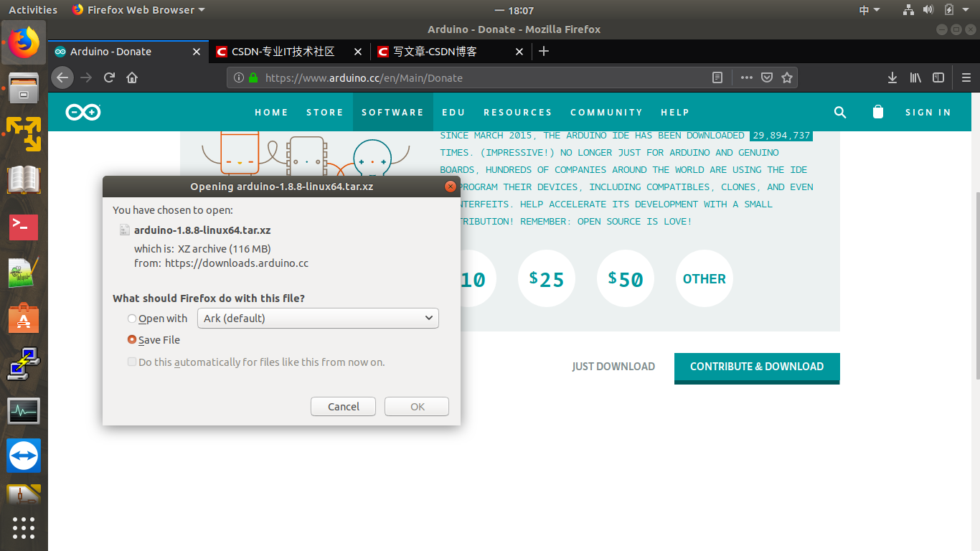Switch to the '写文章-CSDN博客' tab
This screenshot has width=980, height=551.
(451, 51)
